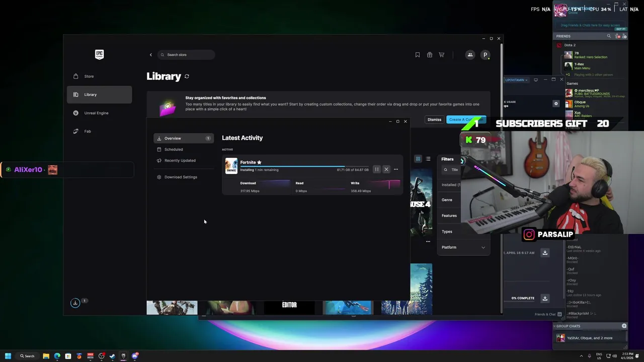The height and width of the screenshot is (362, 644).
Task: Select friend Xus playing ARC Raiders
Action: point(596,114)
